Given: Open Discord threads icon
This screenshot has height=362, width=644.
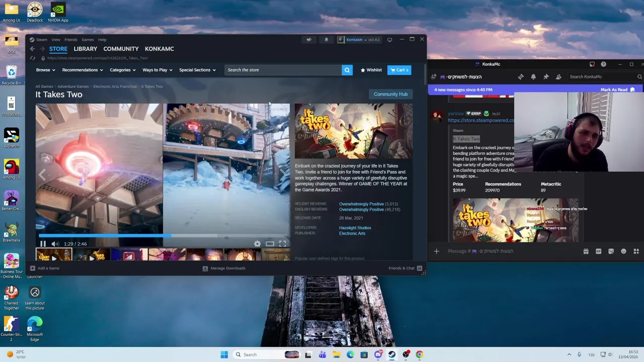Looking at the screenshot, I should click(521, 77).
